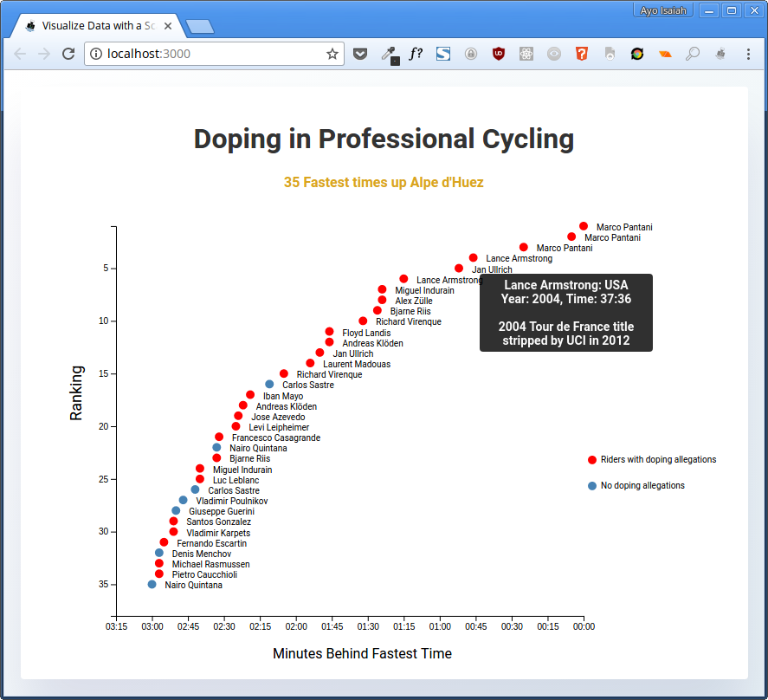Open the f? font identifier extension
768x700 pixels.
tap(416, 54)
